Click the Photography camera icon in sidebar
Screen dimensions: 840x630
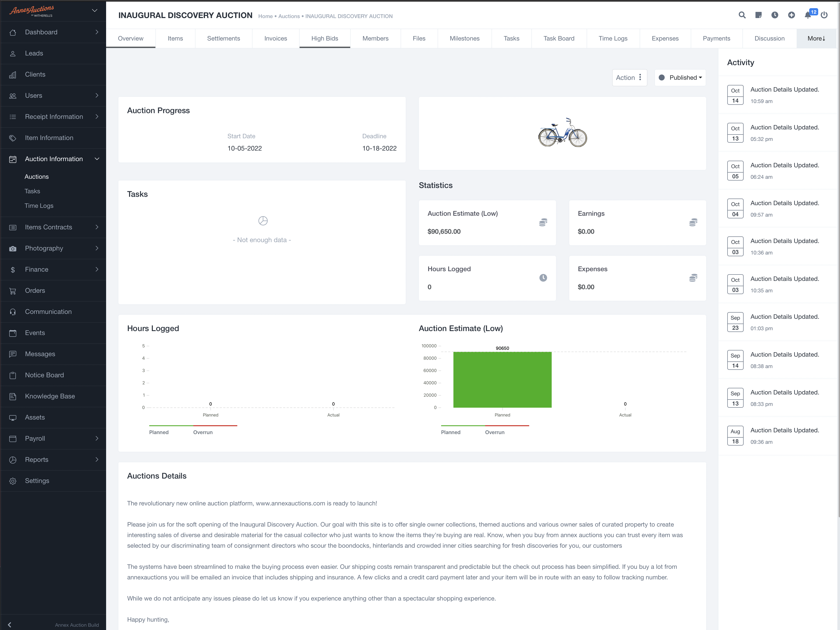(x=13, y=248)
